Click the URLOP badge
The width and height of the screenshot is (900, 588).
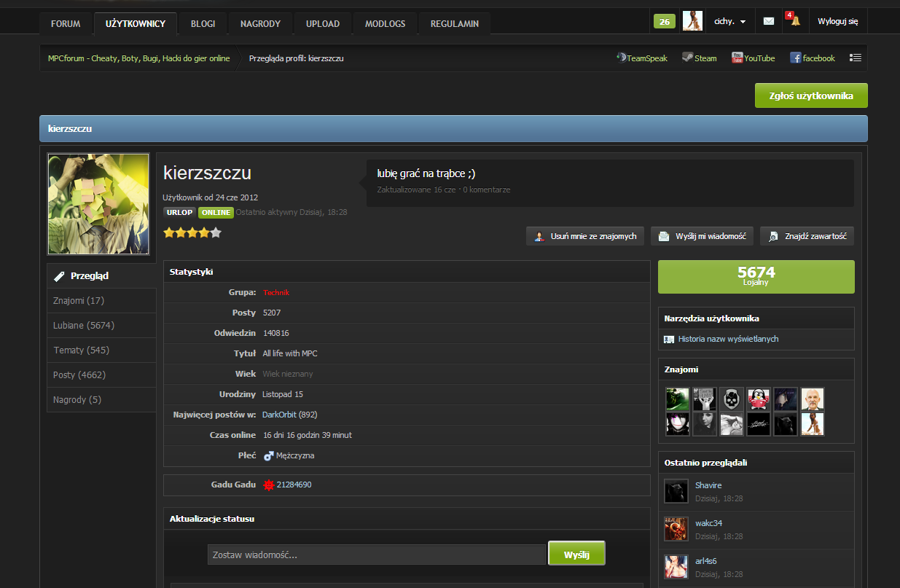[x=179, y=213]
